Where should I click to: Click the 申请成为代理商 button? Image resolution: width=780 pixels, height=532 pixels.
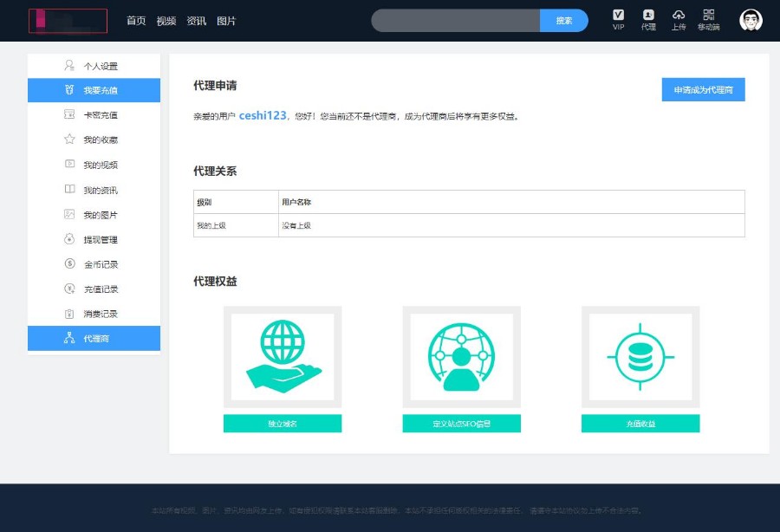tap(703, 88)
